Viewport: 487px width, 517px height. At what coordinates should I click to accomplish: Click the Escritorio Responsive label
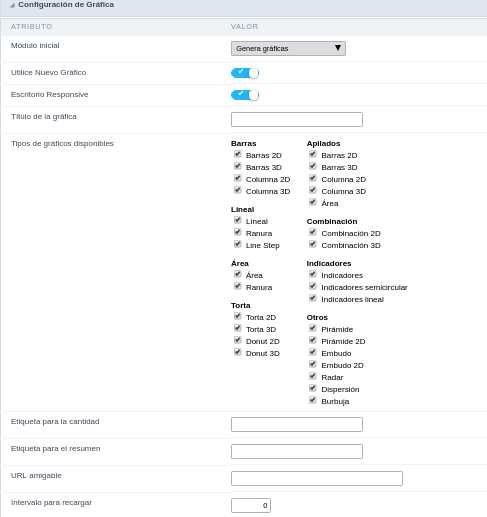tap(49, 95)
